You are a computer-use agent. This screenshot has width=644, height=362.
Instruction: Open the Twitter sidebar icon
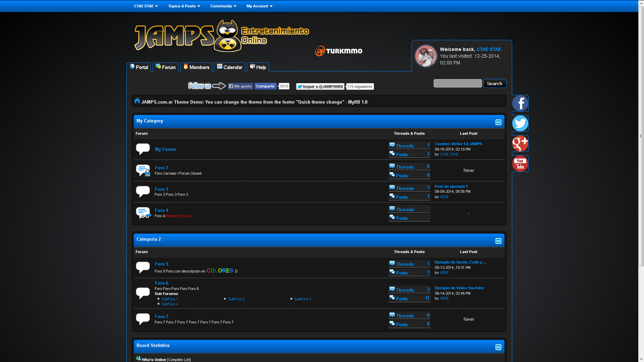[x=520, y=123]
